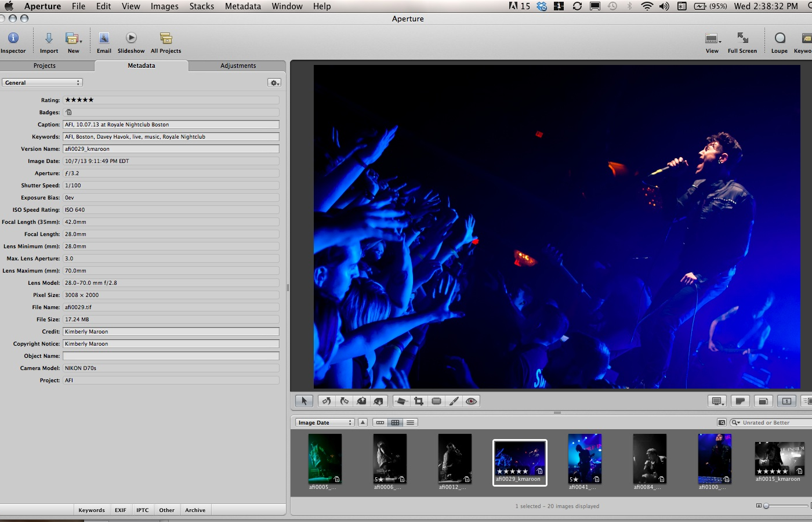Open the Stacks menu
Viewport: 812px width, 522px height.
pyautogui.click(x=202, y=6)
